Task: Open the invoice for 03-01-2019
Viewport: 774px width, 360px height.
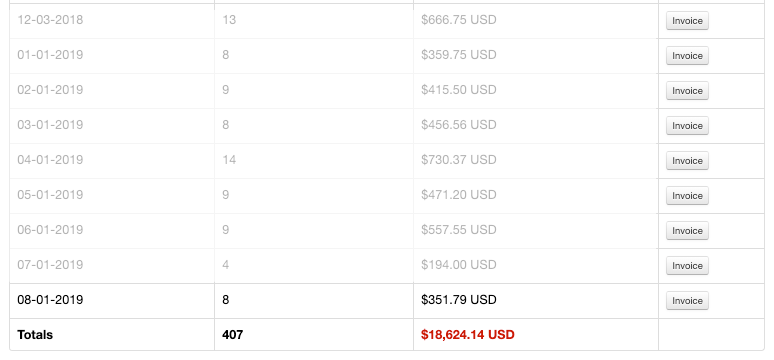Action: tap(687, 126)
